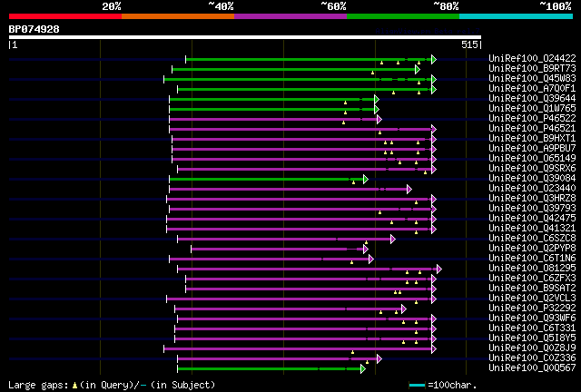Select the UniRef100_P32292 label
581x392 pixels.
point(532,309)
